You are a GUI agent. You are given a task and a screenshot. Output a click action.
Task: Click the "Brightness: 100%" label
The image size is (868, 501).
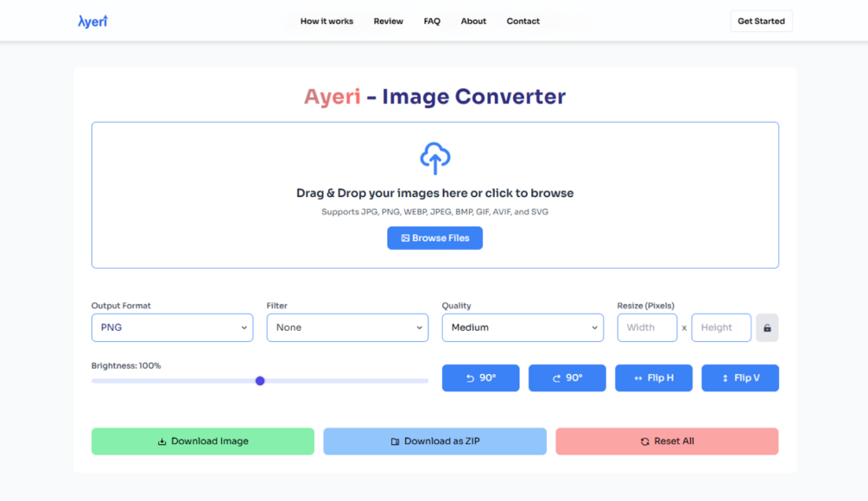(x=126, y=366)
